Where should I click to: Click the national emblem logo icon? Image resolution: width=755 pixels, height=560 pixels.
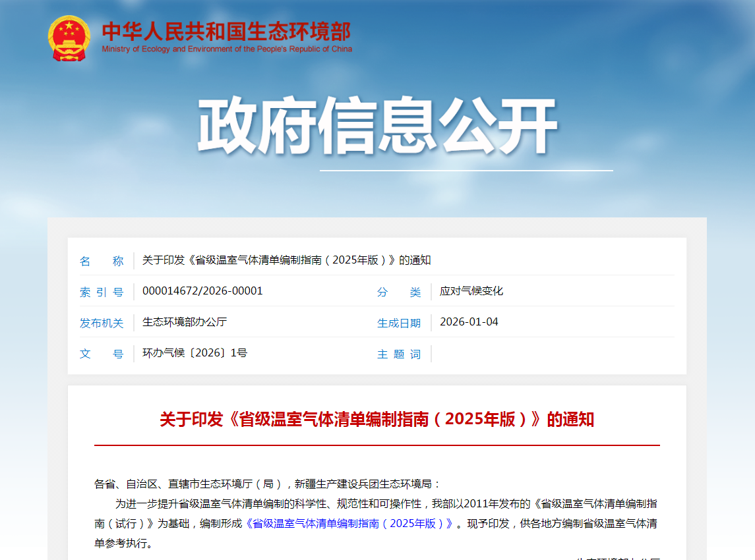tap(69, 39)
